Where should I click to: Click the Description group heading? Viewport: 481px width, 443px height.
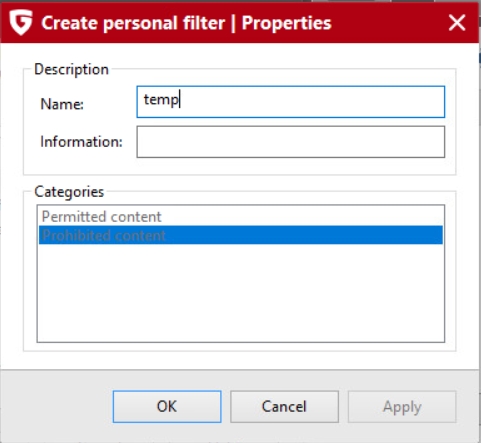(x=71, y=69)
